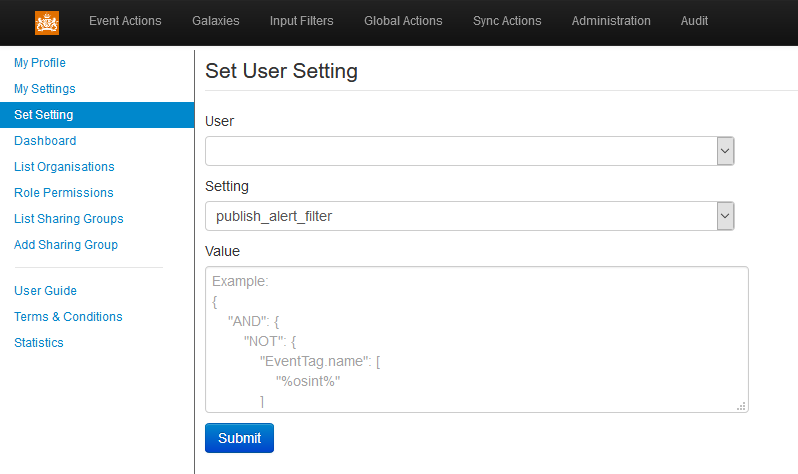
Task: Open the Galaxies menu
Action: pyautogui.click(x=216, y=21)
